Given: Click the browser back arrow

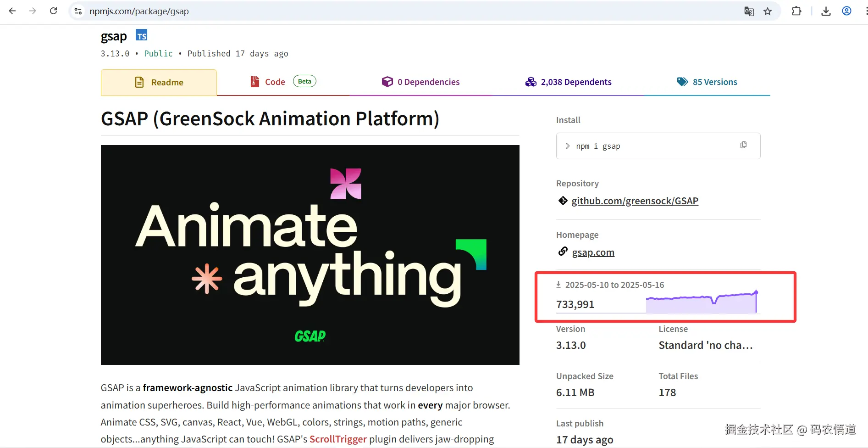Looking at the screenshot, I should tap(12, 11).
